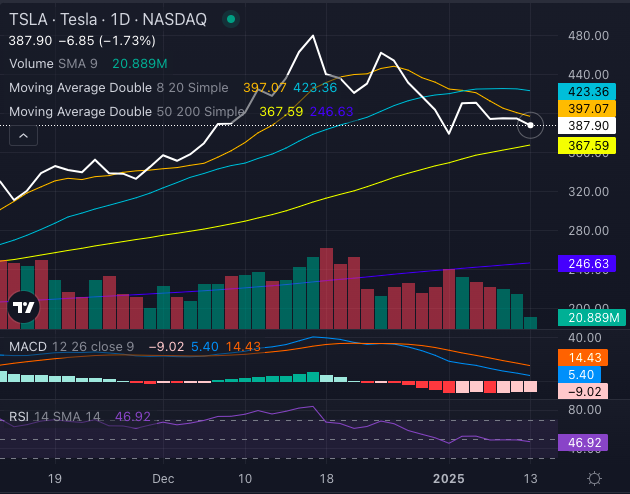Image resolution: width=630 pixels, height=494 pixels.
Task: Click the cyan 423.36 price label
Action: pyautogui.click(x=589, y=90)
